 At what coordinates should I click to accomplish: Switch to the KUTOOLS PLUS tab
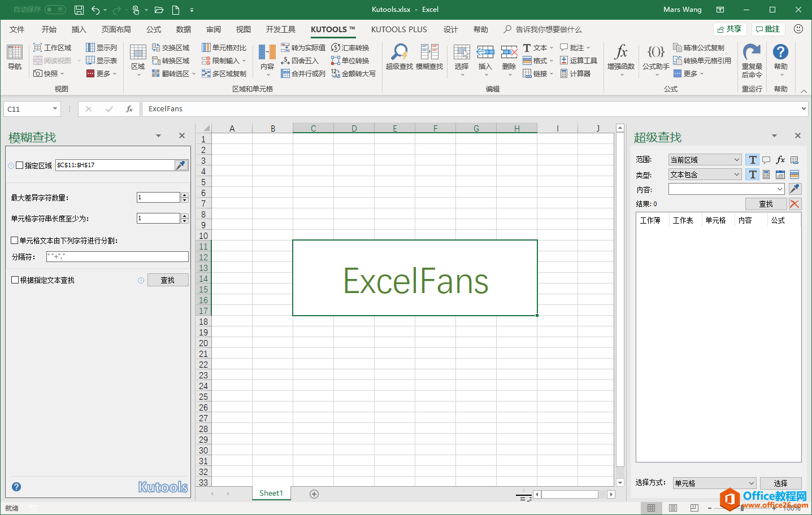(x=399, y=29)
